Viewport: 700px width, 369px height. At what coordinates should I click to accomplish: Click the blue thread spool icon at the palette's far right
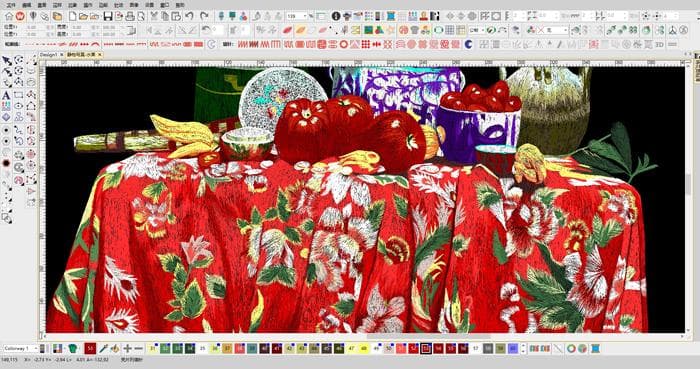click(596, 348)
